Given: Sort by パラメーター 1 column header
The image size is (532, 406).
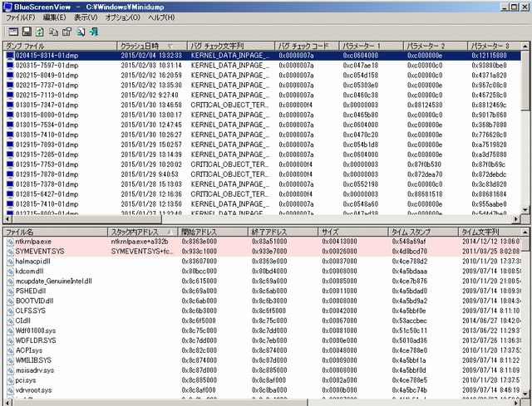Looking at the screenshot, I should pos(371,46).
